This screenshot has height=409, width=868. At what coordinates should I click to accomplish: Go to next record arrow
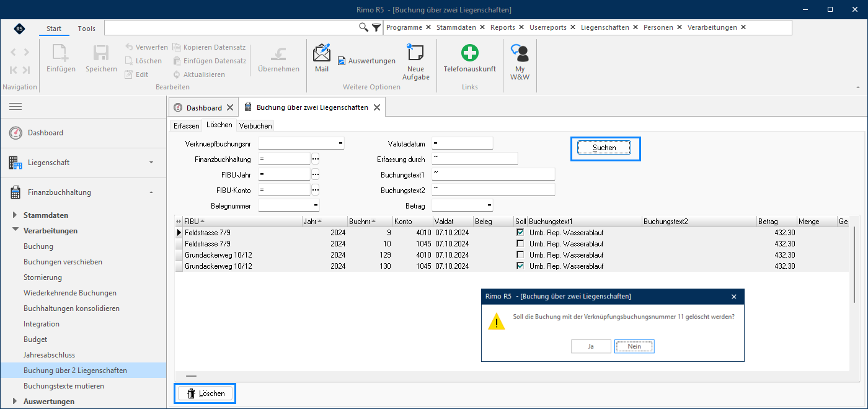pyautogui.click(x=26, y=52)
